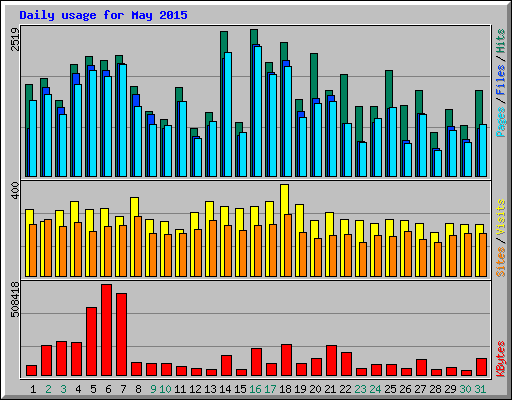Click day 14 axis label
The width and height of the screenshot is (512, 400).
pyautogui.click(x=225, y=389)
